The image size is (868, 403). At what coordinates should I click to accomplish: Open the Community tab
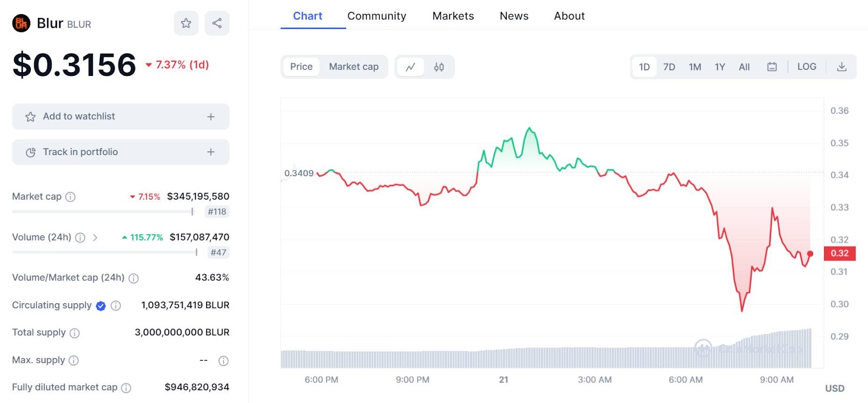coord(376,16)
